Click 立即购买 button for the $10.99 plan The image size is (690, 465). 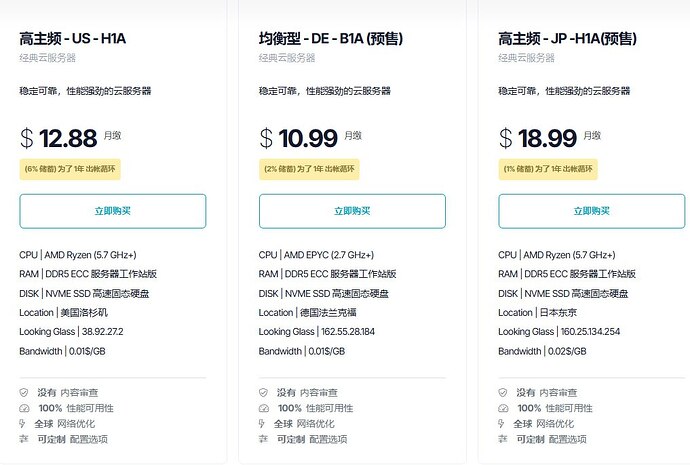[x=352, y=211]
